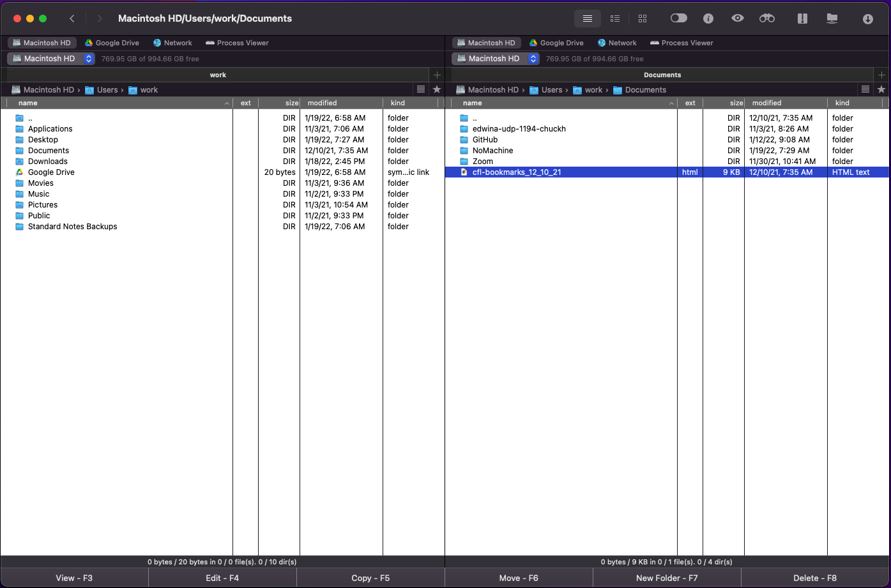The width and height of the screenshot is (891, 588).
Task: Select Documents folder in left pane
Action: pyautogui.click(x=222, y=151)
